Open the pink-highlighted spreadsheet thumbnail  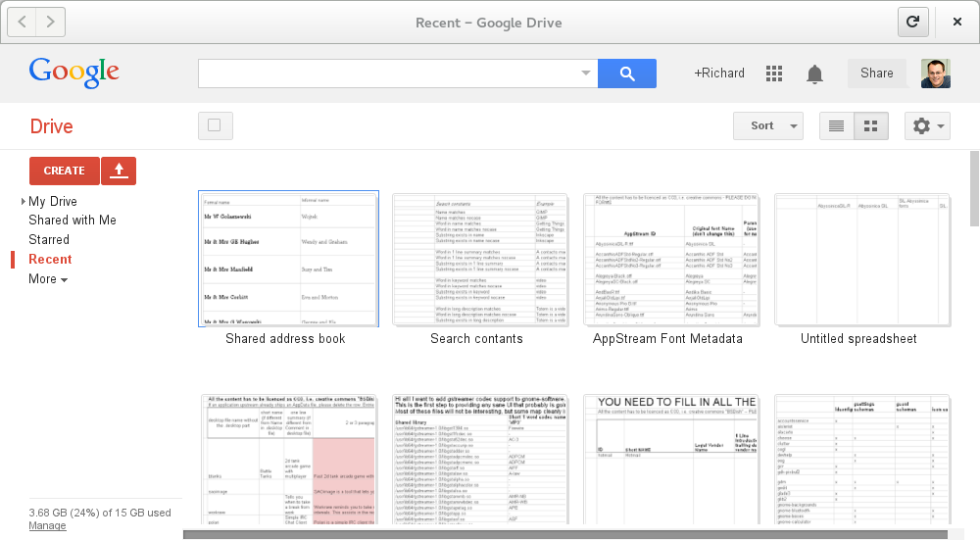(288, 460)
